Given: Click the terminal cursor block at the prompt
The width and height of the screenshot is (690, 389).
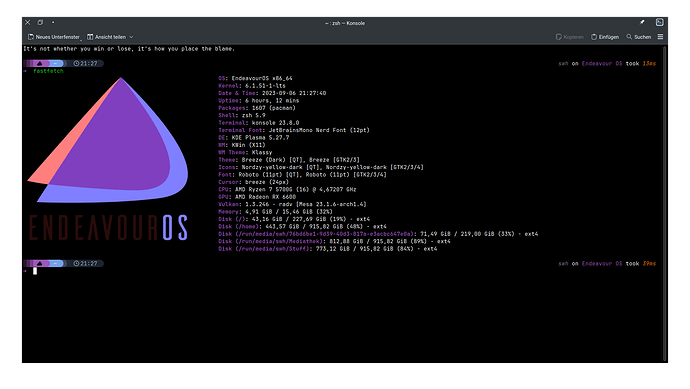Looking at the screenshot, I should [x=35, y=271].
